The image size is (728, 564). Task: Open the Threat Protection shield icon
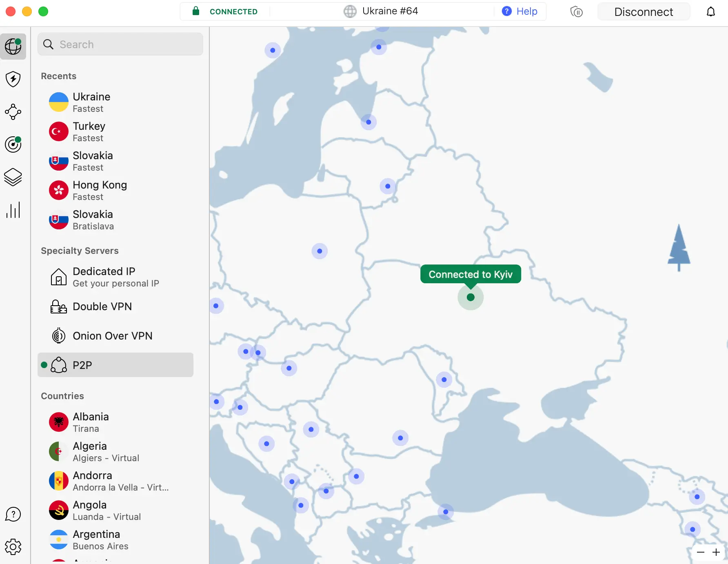point(13,79)
